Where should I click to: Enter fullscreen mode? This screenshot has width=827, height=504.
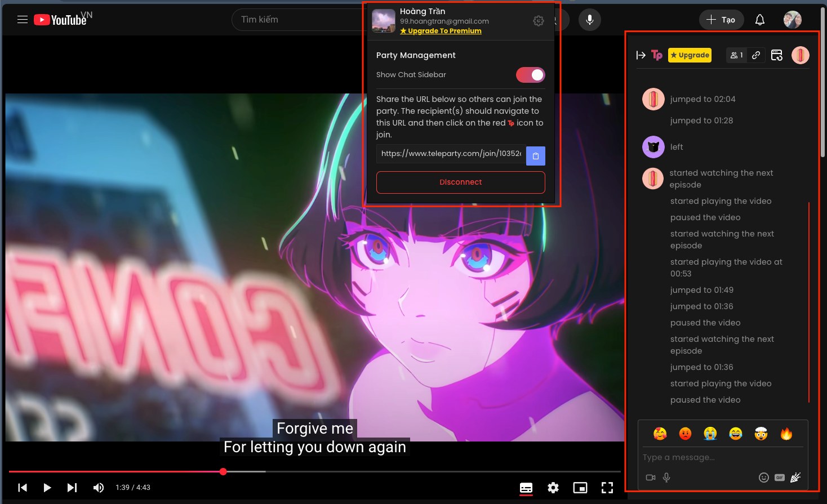point(607,488)
